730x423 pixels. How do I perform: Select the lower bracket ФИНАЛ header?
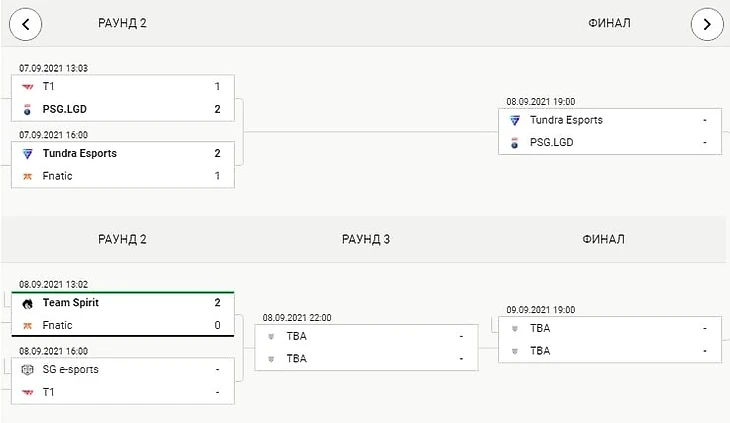603,240
